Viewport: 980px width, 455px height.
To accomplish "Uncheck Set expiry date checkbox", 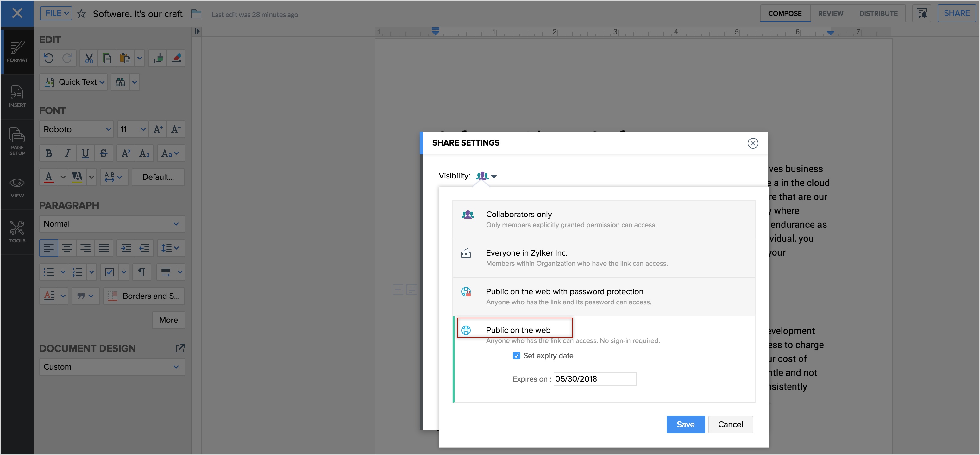I will [516, 356].
